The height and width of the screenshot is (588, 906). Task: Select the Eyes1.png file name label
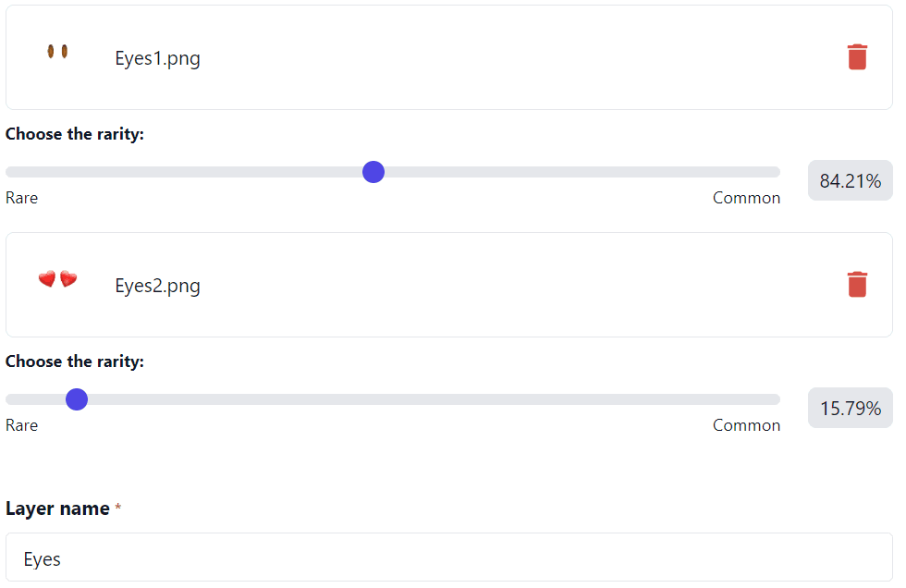click(x=157, y=57)
